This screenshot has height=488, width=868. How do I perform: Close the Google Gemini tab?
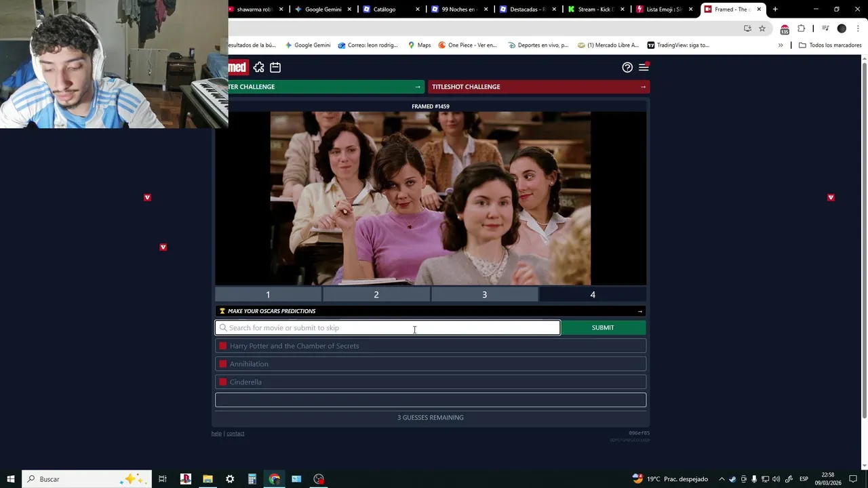(x=350, y=9)
